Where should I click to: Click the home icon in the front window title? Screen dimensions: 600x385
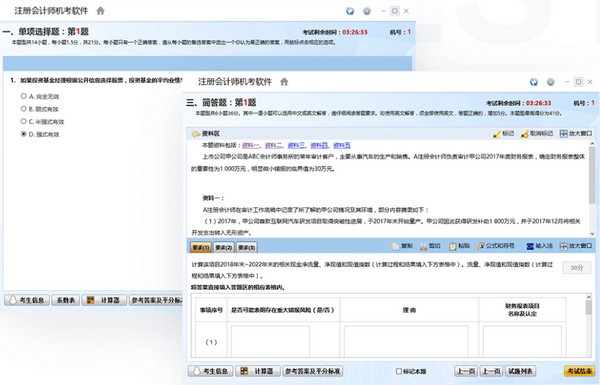284,82
